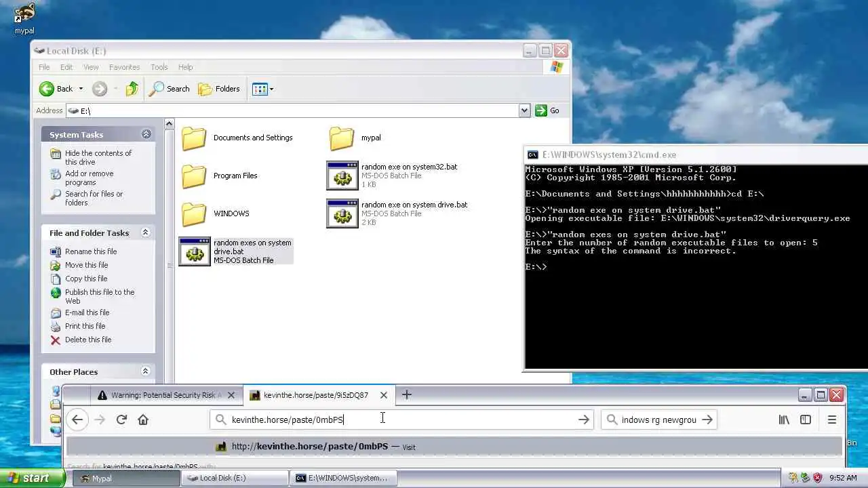Click Search for files or folders link
Image resolution: width=868 pixels, height=488 pixels.
(x=94, y=198)
